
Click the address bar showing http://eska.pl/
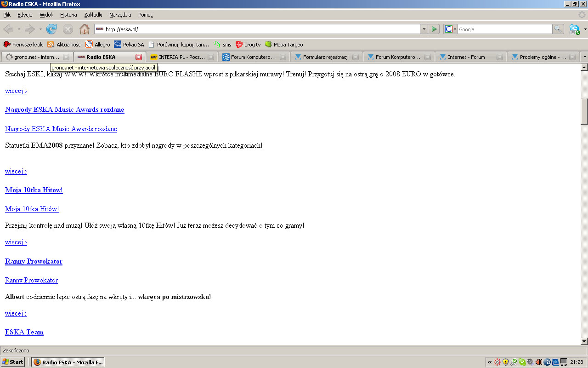pyautogui.click(x=257, y=29)
